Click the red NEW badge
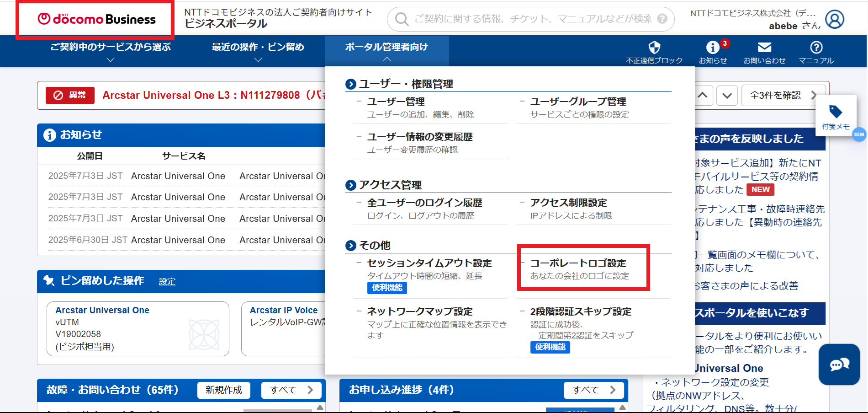Viewport: 868px width, 413px height. pyautogui.click(x=760, y=189)
